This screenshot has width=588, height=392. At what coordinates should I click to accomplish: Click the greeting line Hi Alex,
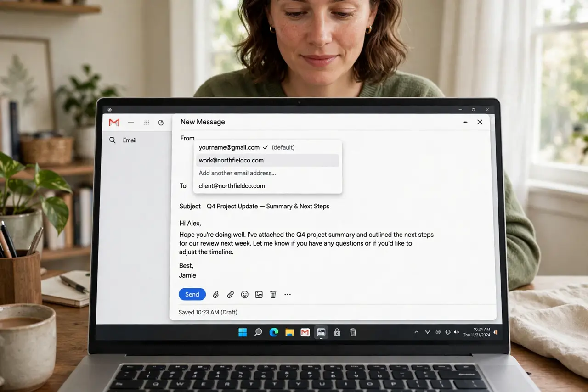190,224
